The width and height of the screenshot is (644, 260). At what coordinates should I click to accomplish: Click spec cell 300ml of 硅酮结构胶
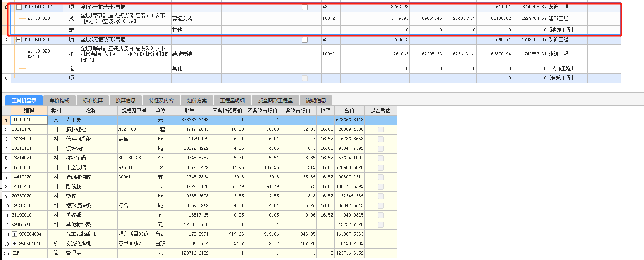coord(134,177)
